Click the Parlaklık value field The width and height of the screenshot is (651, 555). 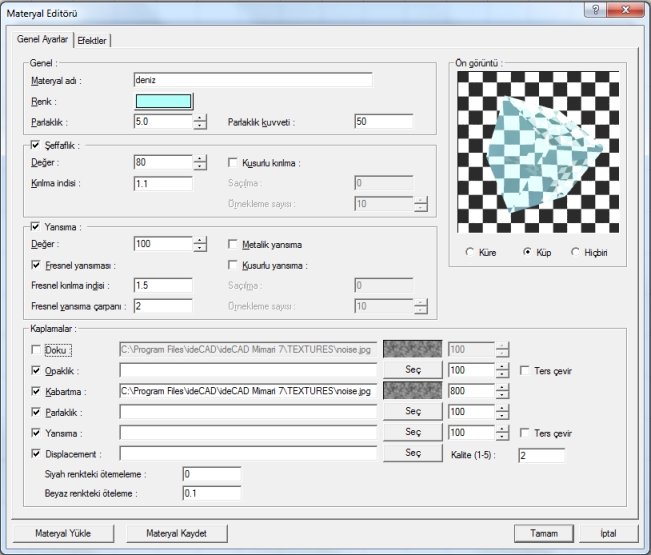tap(163, 122)
